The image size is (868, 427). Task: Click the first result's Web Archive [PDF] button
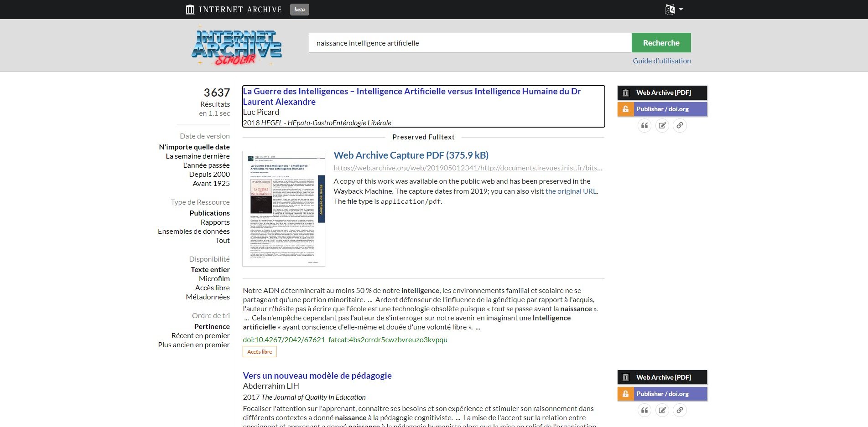(x=662, y=93)
